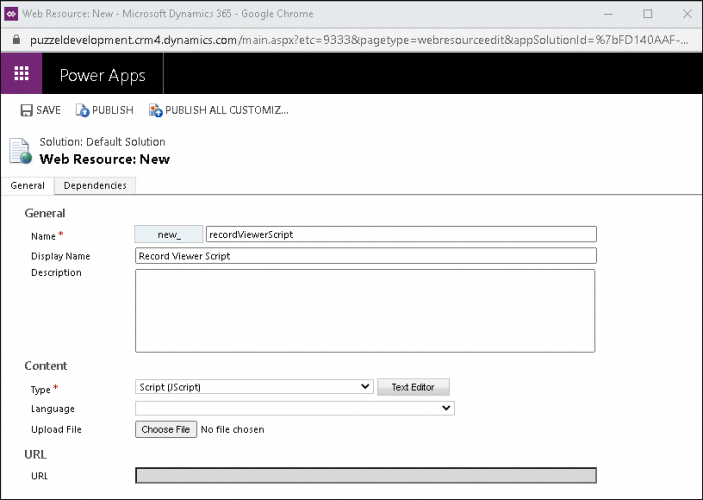Maximize the Chrome window
Screen dimensions: 703x500
(x=647, y=13)
